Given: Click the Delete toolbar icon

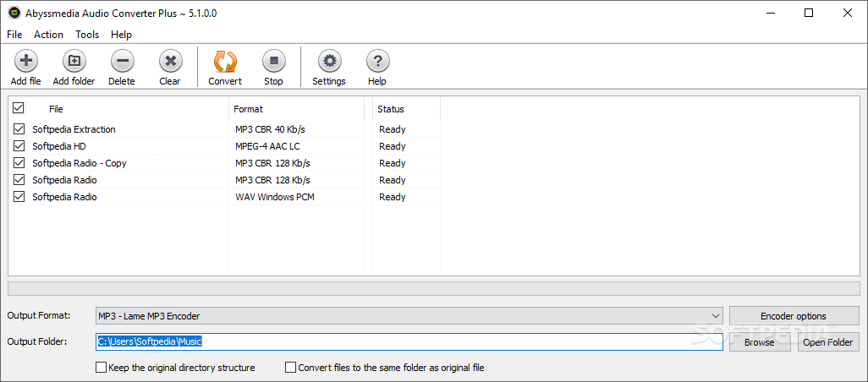Looking at the screenshot, I should pos(123,62).
